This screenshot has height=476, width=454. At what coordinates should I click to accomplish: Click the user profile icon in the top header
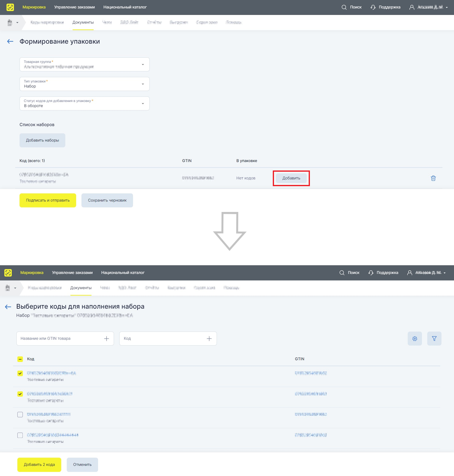[x=411, y=7]
